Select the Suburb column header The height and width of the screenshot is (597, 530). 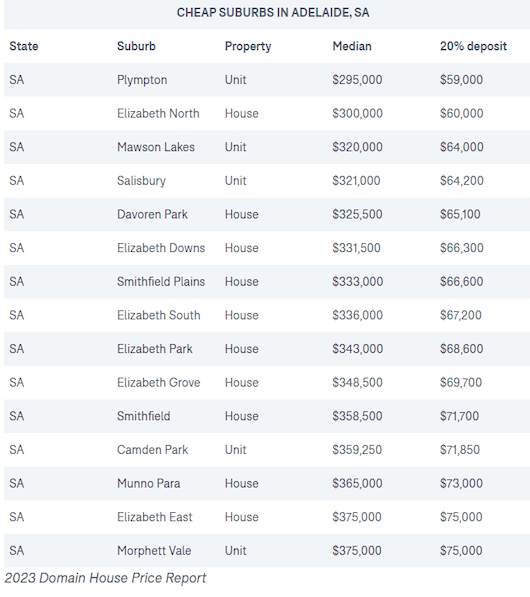click(136, 46)
